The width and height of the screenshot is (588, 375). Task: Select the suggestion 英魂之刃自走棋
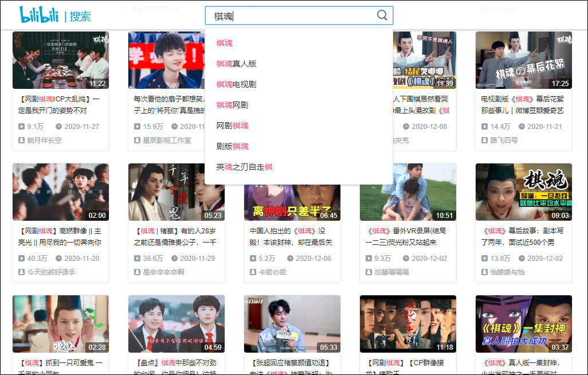point(244,167)
